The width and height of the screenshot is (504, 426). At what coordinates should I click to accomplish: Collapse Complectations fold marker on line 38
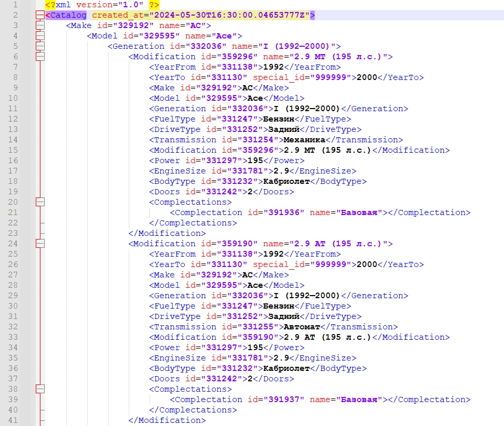point(40,389)
